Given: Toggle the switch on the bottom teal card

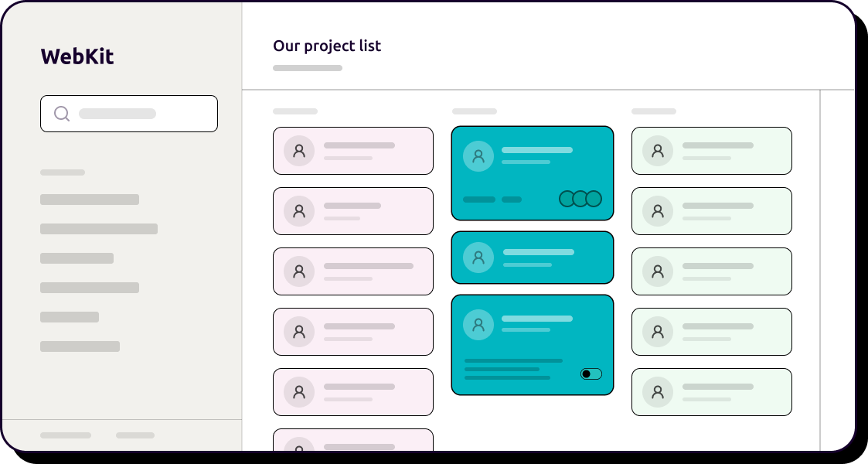Looking at the screenshot, I should point(591,374).
